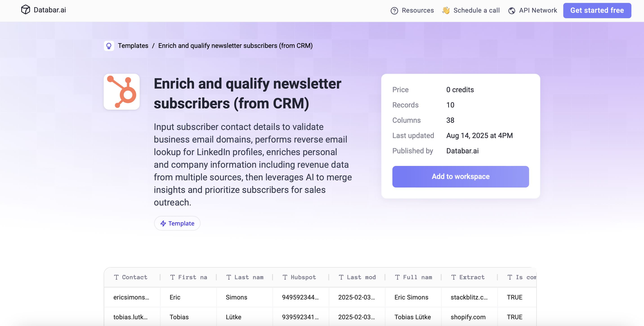
Task: Click the text-type icon of Last nam column
Action: (229, 277)
